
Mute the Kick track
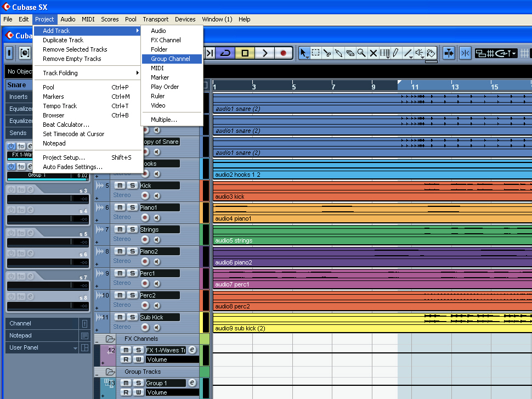[x=120, y=186]
